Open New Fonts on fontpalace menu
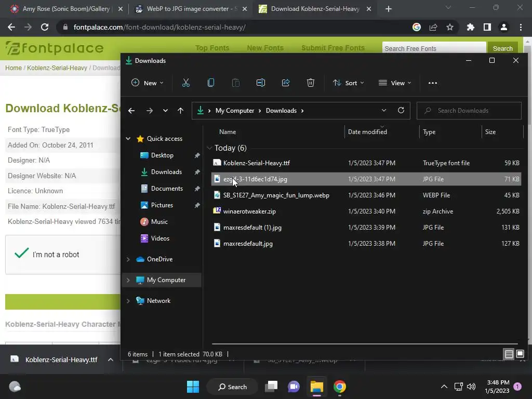The width and height of the screenshot is (532, 399). click(x=265, y=48)
